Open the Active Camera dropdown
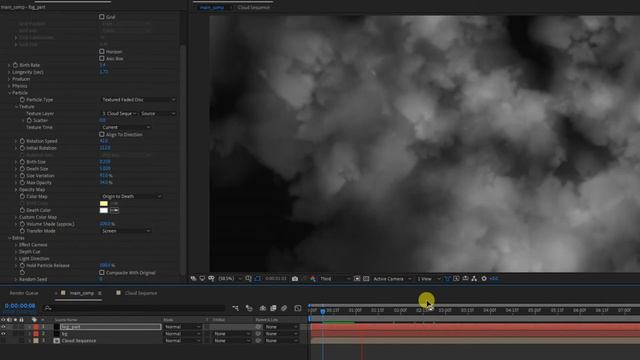 392,279
